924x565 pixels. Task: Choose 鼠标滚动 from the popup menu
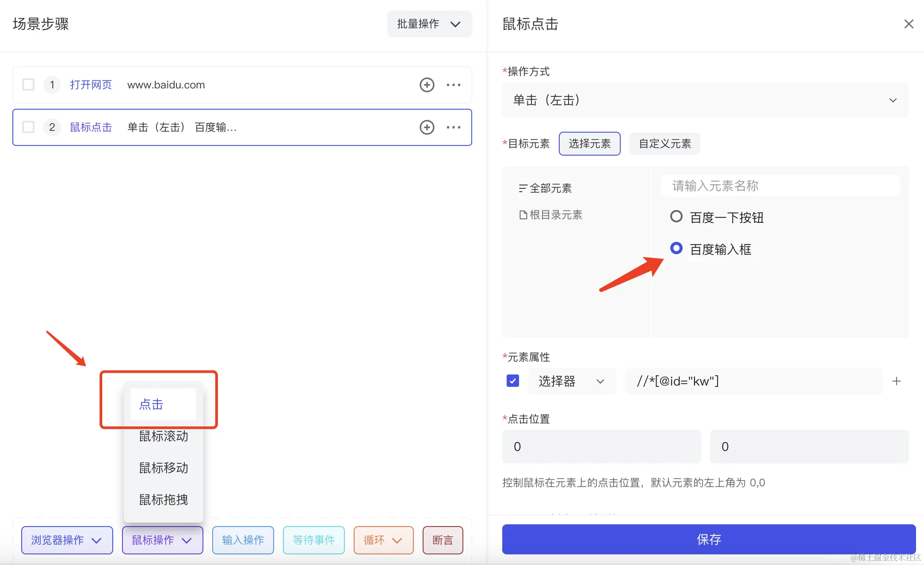click(164, 436)
